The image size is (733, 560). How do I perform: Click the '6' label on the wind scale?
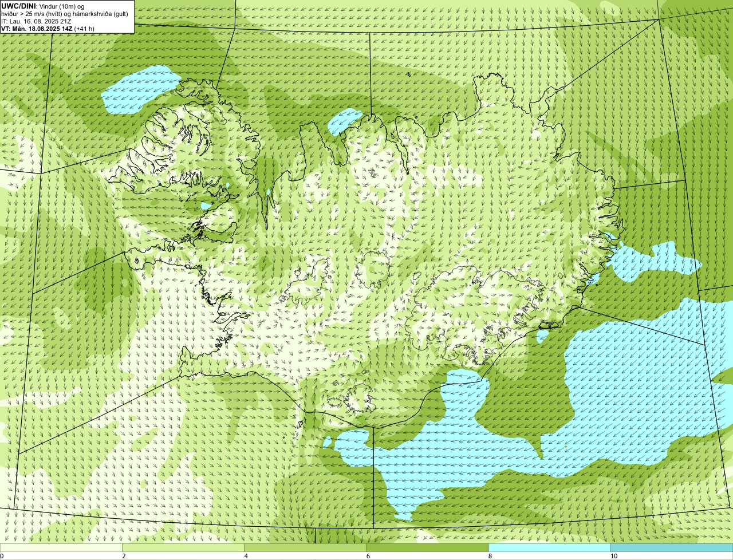368,556
